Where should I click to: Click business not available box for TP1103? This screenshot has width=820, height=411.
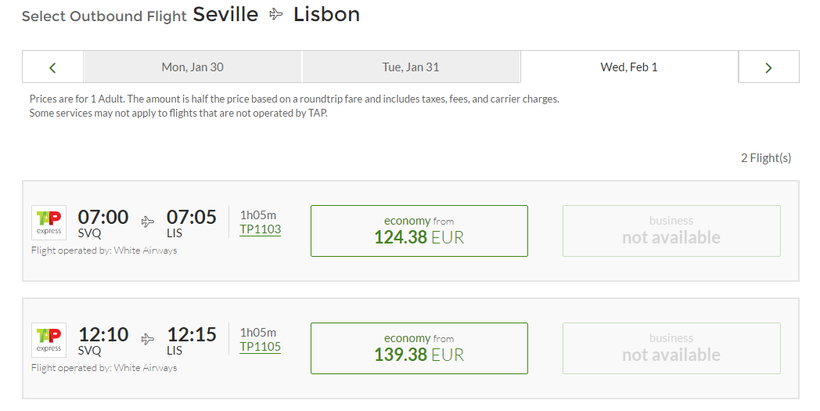point(671,231)
